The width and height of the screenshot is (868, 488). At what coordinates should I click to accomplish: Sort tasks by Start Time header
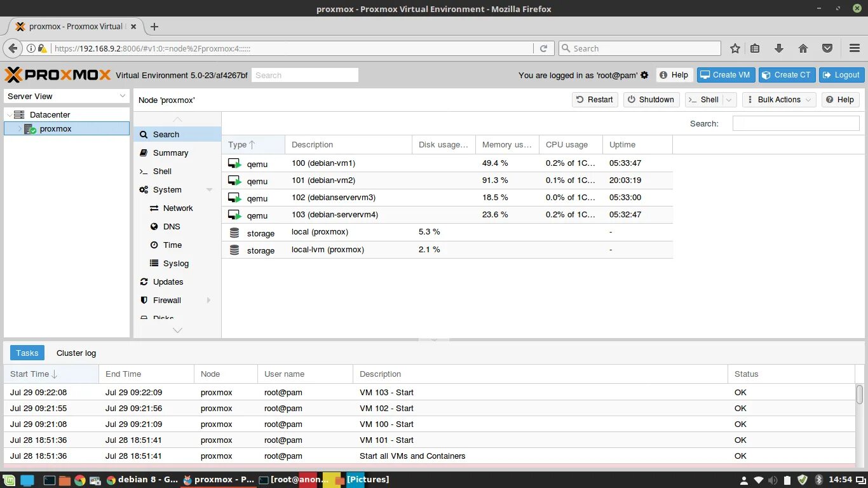tap(51, 374)
